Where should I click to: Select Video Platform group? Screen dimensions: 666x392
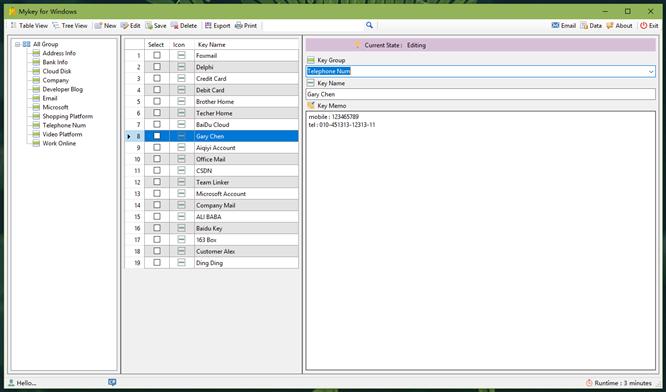point(62,134)
